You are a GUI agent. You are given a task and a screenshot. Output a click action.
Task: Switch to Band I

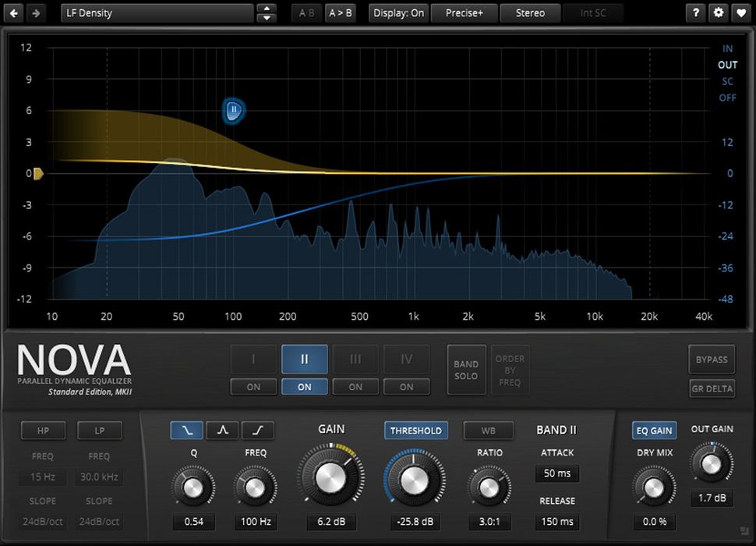tap(253, 359)
